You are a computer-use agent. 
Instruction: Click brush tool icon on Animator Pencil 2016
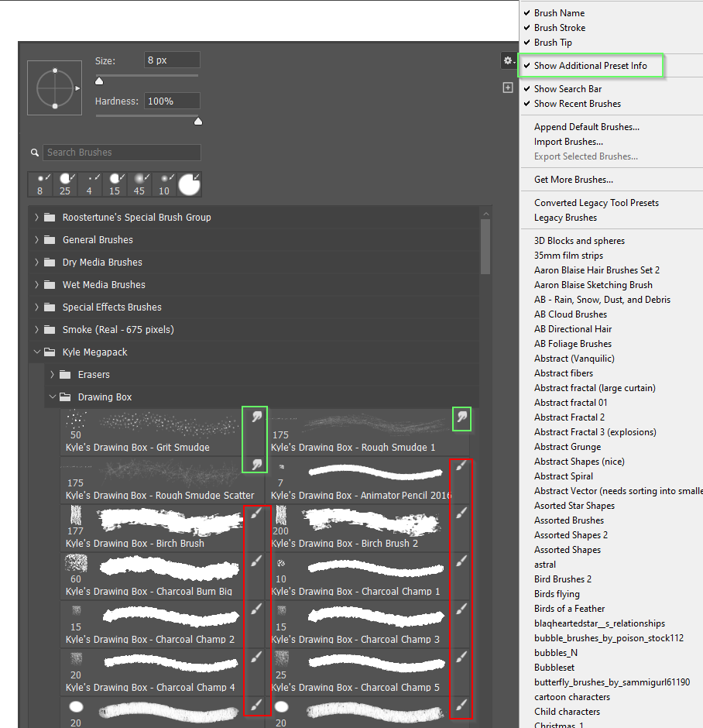(x=461, y=465)
